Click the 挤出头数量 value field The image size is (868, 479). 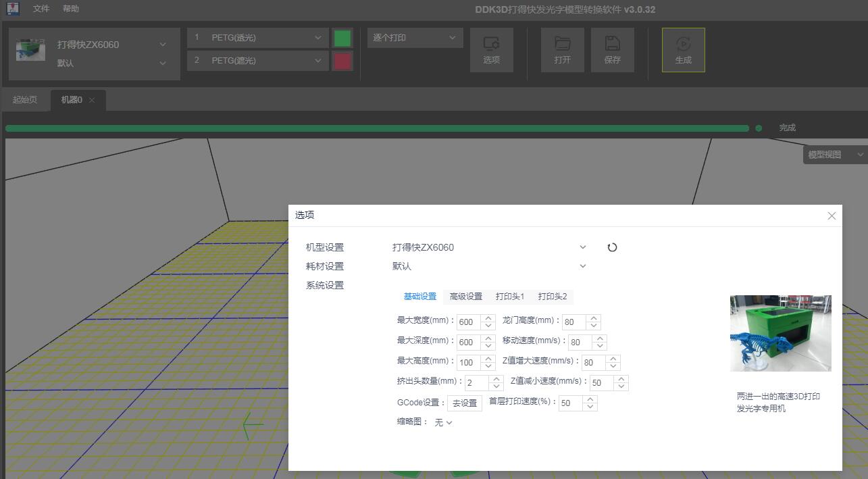[x=476, y=383]
